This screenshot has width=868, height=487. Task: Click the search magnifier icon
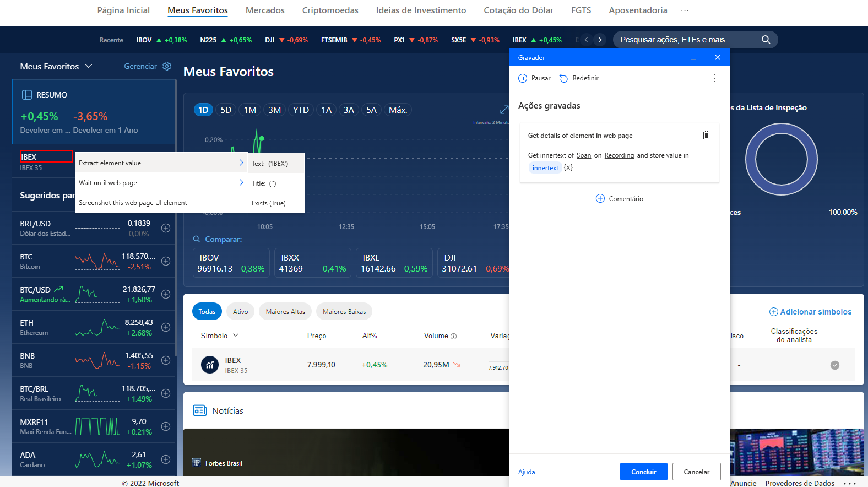click(766, 40)
